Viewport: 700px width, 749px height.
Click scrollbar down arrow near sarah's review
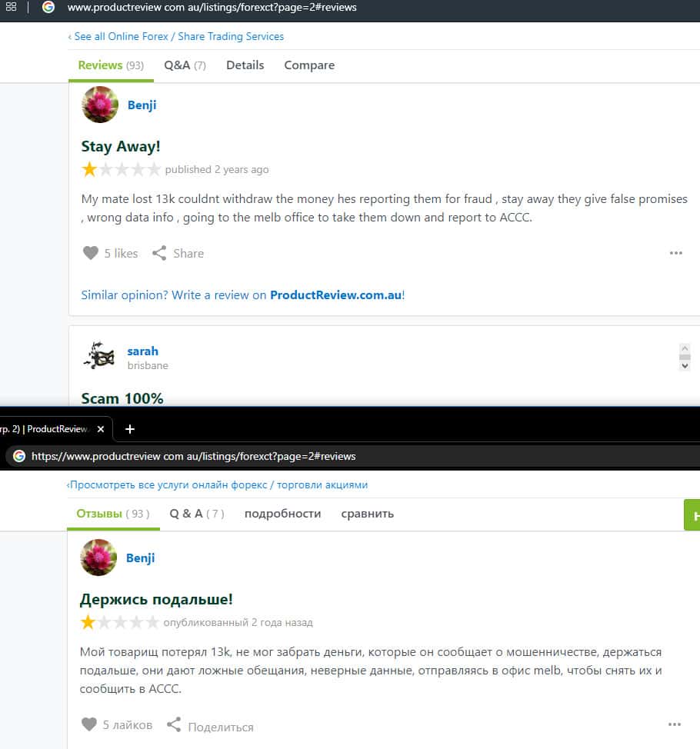(685, 366)
